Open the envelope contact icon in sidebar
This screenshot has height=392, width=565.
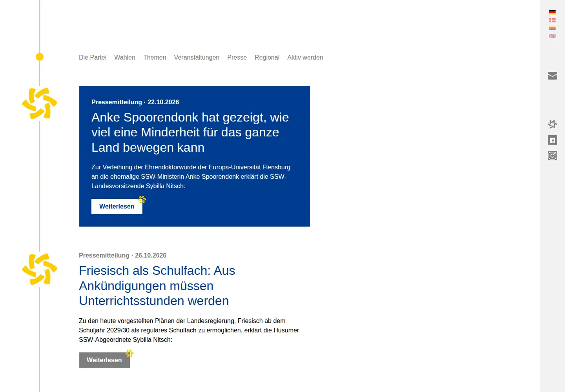coord(552,76)
